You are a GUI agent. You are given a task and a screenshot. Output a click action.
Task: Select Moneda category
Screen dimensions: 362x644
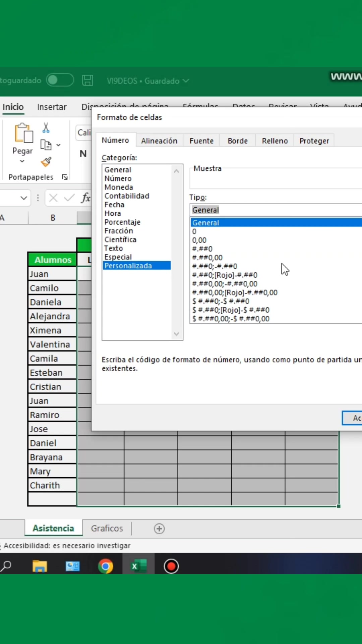point(119,187)
